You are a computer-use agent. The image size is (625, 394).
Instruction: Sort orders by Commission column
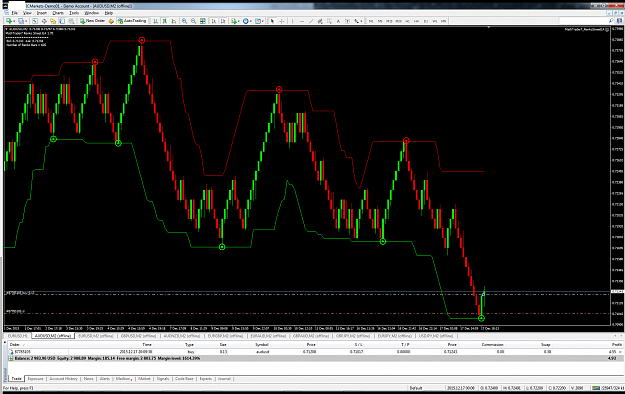point(492,345)
